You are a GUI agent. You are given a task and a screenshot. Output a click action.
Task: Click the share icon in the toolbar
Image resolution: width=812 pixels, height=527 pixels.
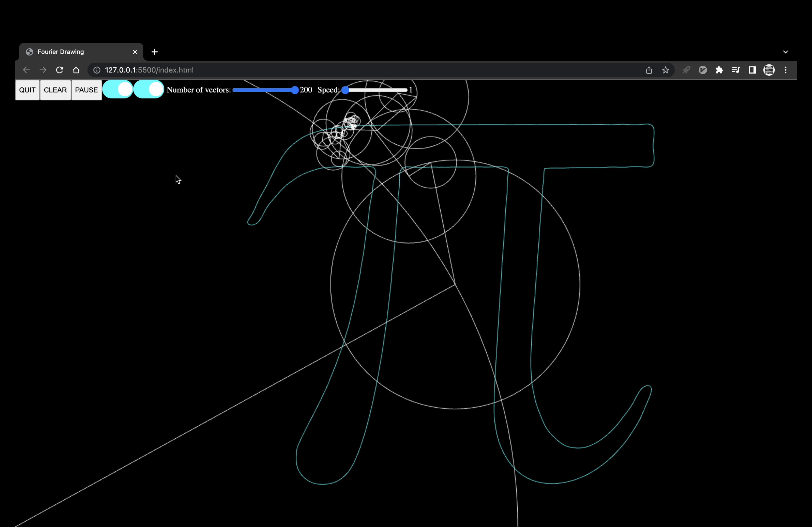(648, 70)
